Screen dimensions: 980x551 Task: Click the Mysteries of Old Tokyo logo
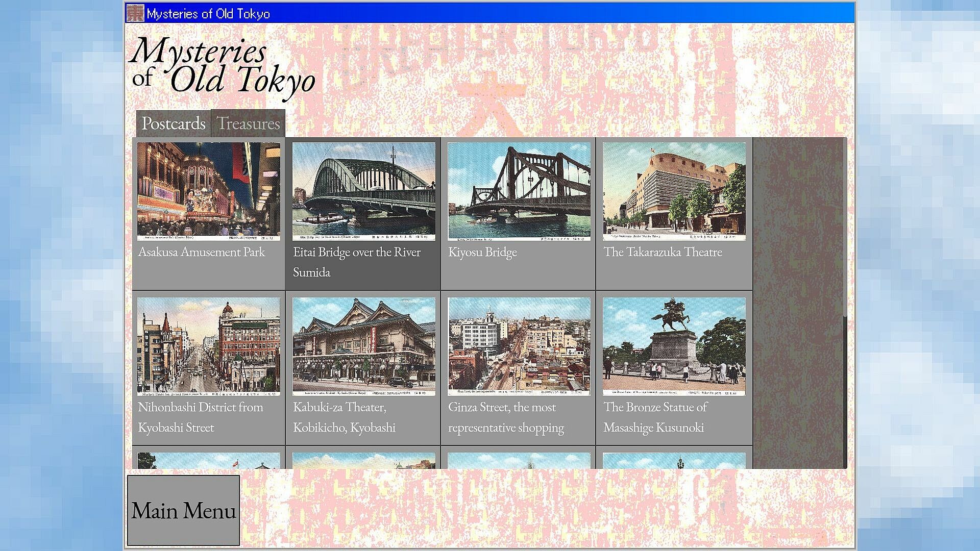pyautogui.click(x=222, y=67)
